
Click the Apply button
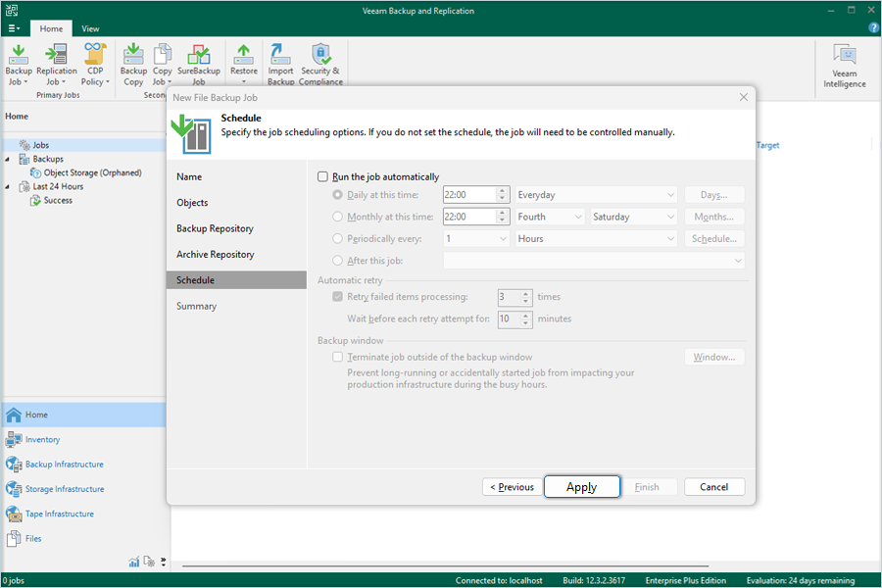[x=581, y=487]
